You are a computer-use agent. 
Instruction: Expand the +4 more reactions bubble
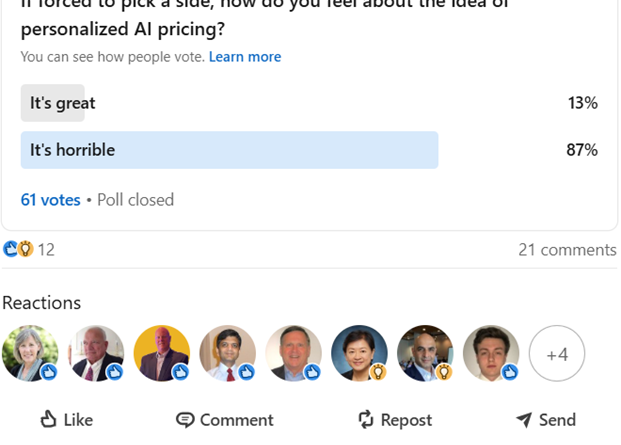[557, 354]
